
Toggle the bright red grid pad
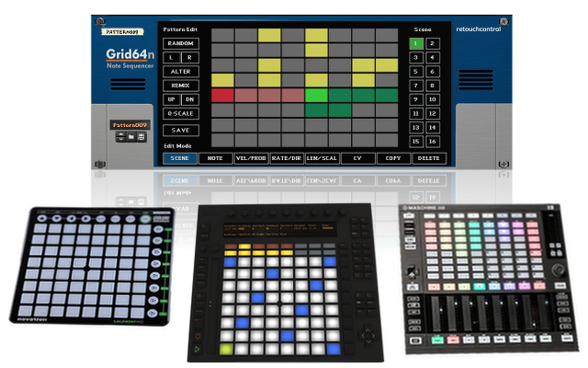click(x=222, y=96)
